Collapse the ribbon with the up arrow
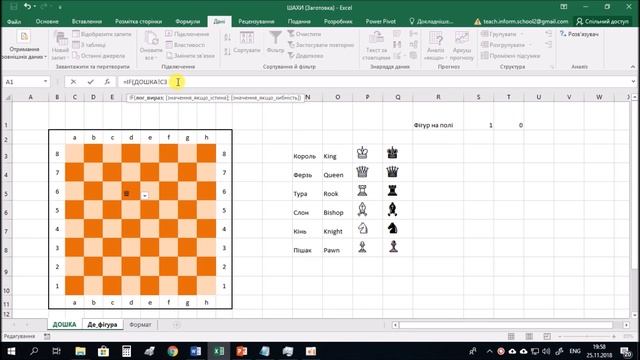 [633, 67]
